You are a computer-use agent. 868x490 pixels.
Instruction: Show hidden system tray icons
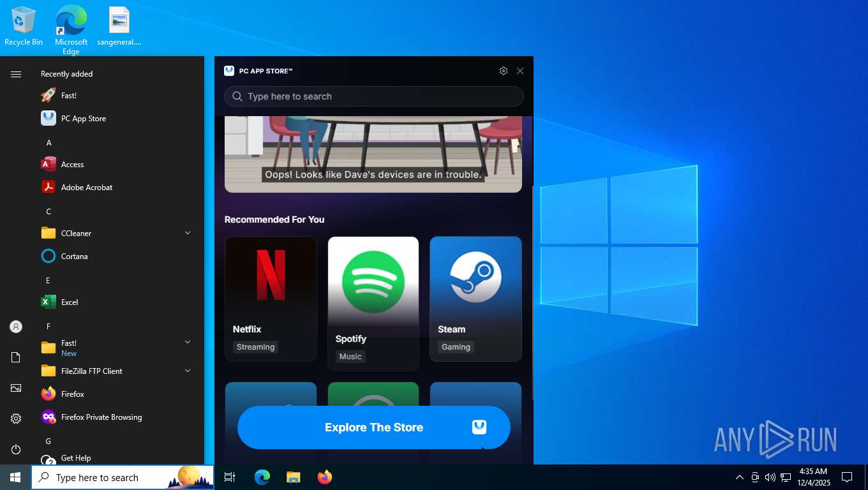pos(740,477)
